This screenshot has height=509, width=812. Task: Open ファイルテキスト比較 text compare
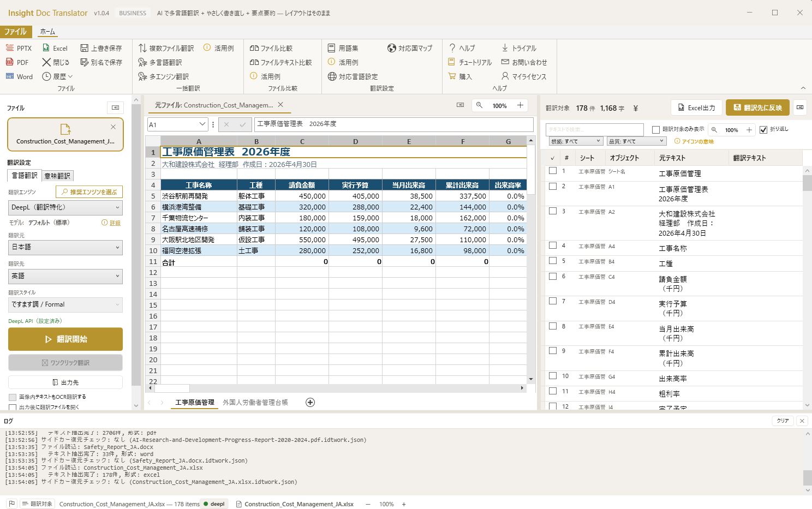[x=280, y=62]
